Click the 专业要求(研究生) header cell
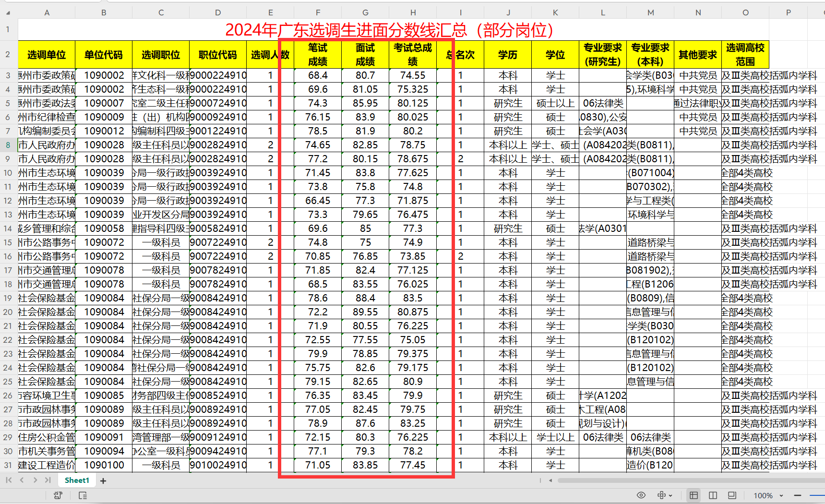 coord(603,55)
